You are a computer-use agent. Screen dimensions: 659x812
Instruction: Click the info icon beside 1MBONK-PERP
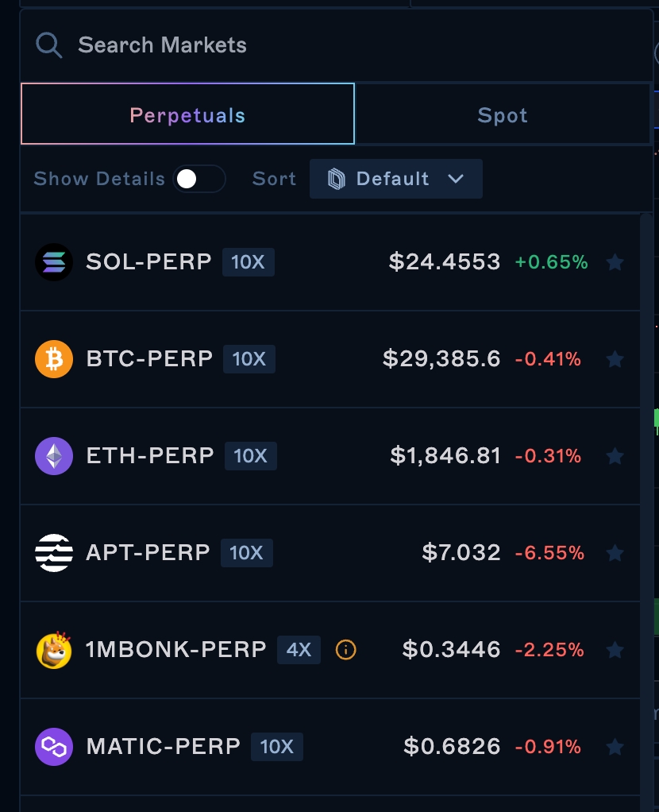click(x=346, y=650)
